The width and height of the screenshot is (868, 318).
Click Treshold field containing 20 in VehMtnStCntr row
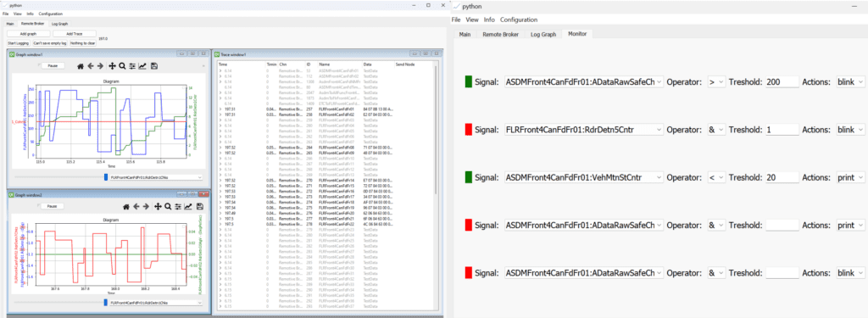pos(782,177)
